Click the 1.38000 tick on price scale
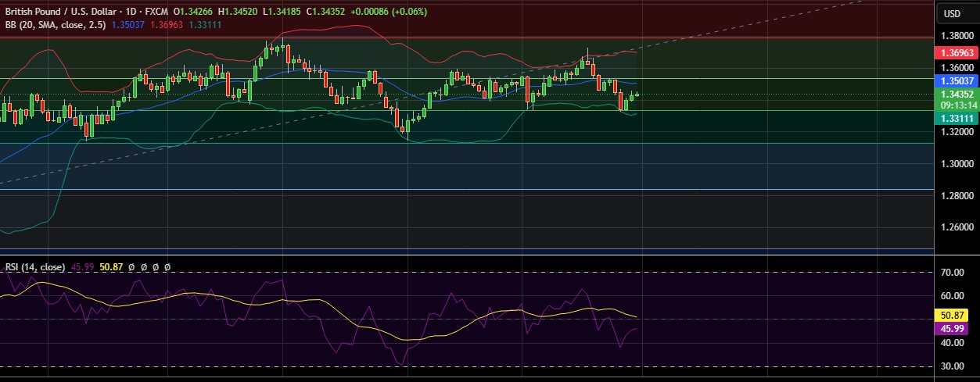This screenshot has width=980, height=382. click(x=957, y=36)
